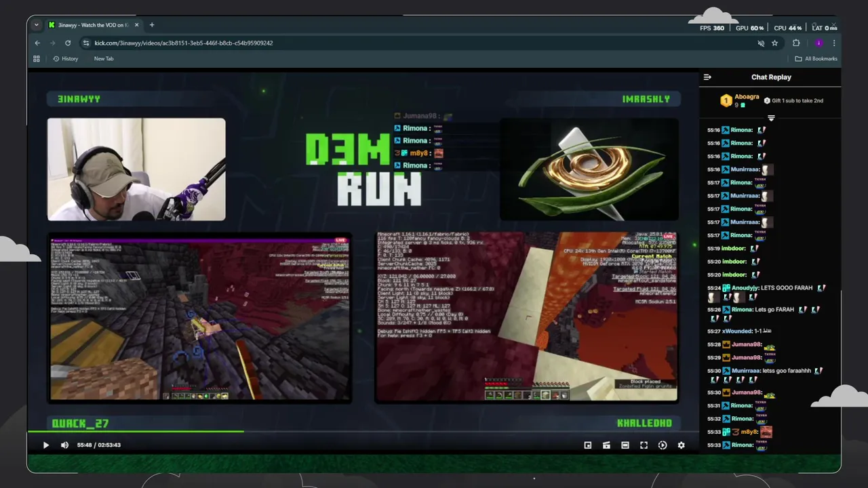Bookmark this page with the star
Image resolution: width=868 pixels, height=488 pixels.
pyautogui.click(x=774, y=43)
